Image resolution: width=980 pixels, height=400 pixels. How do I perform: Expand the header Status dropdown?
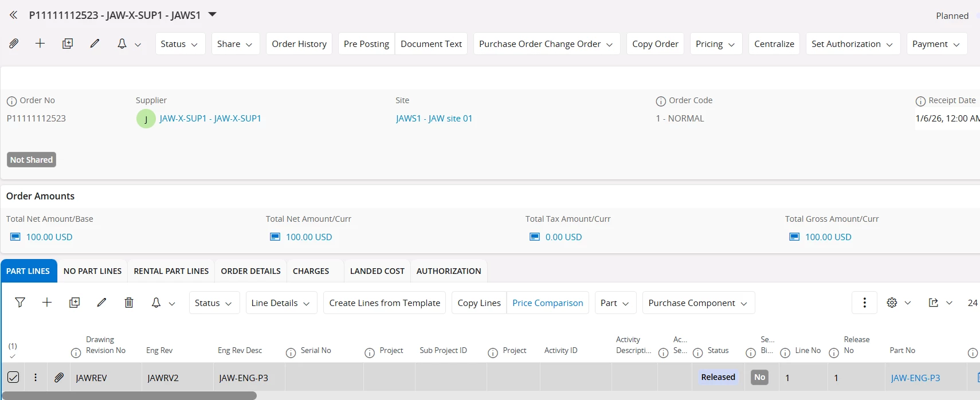coord(180,44)
